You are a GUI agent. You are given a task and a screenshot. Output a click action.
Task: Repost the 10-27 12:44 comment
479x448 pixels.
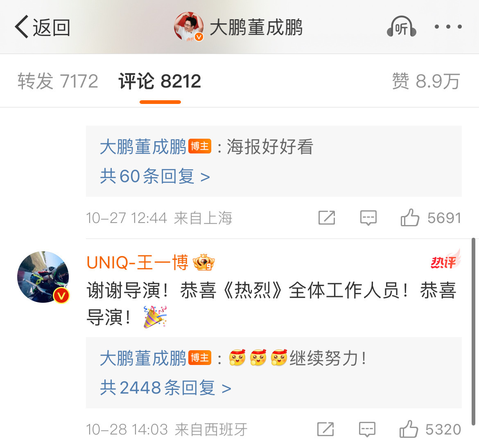[x=327, y=218]
